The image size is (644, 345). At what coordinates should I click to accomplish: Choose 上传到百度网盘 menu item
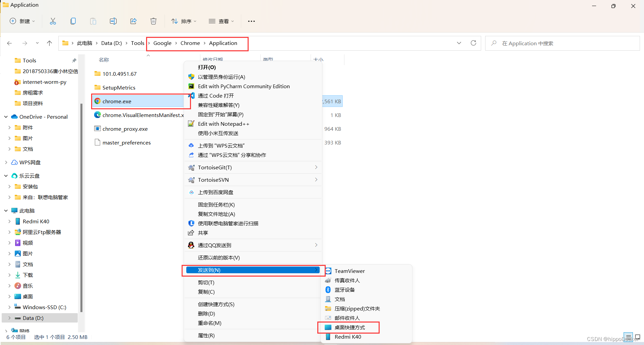[253, 192]
